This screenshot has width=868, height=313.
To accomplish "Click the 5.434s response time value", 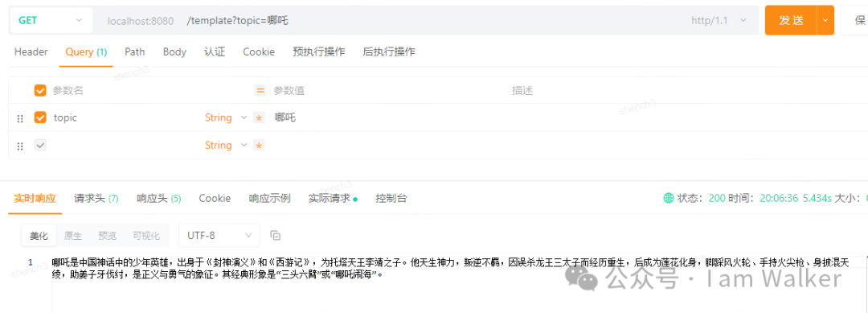I will click(817, 198).
